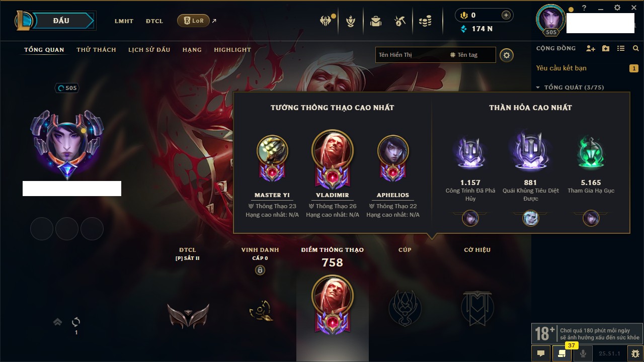This screenshot has width=644, height=362.
Task: Open the bug report icon
Action: tap(635, 353)
